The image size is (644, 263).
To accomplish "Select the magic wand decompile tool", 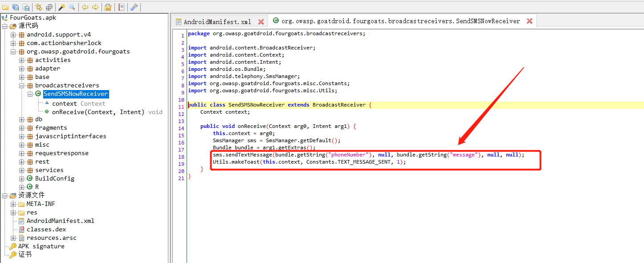I will point(61,7).
